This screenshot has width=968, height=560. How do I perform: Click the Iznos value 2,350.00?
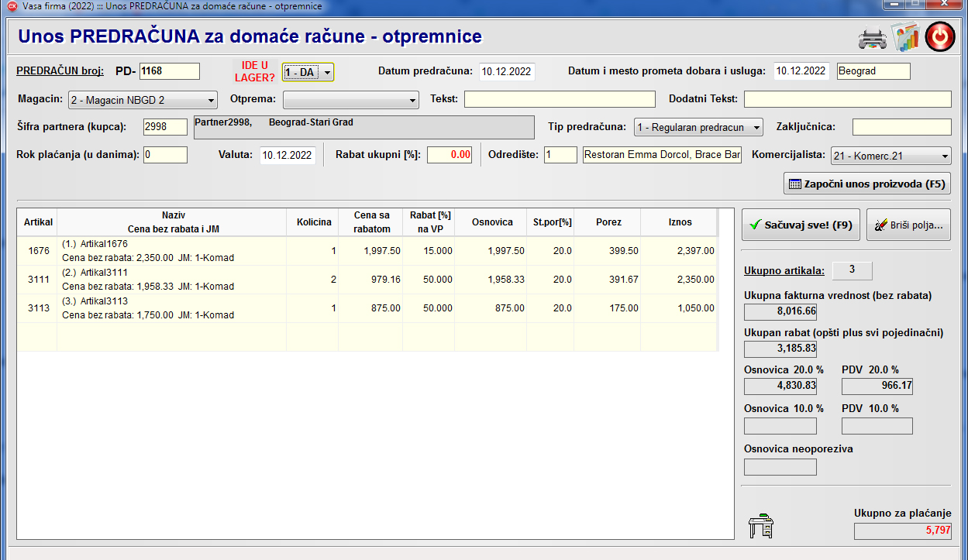coord(680,280)
